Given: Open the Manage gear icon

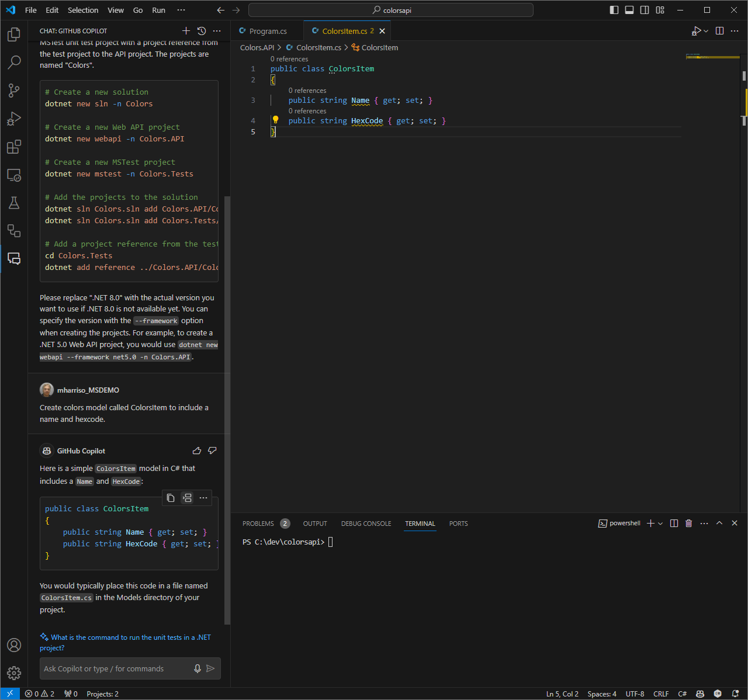Looking at the screenshot, I should click(14, 673).
